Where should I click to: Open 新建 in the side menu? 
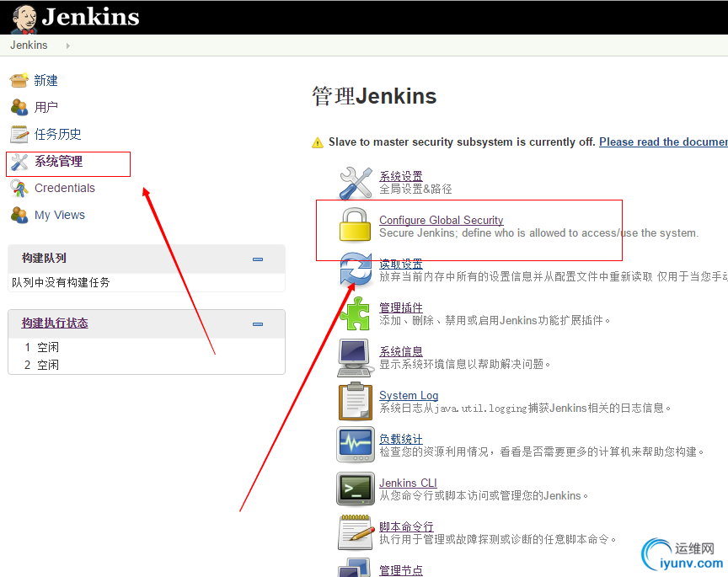[46, 80]
